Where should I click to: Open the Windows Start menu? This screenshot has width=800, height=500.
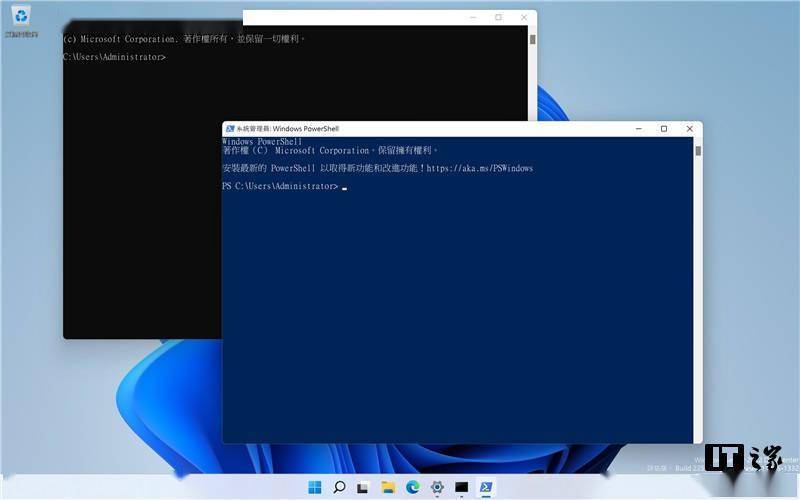coord(315,487)
